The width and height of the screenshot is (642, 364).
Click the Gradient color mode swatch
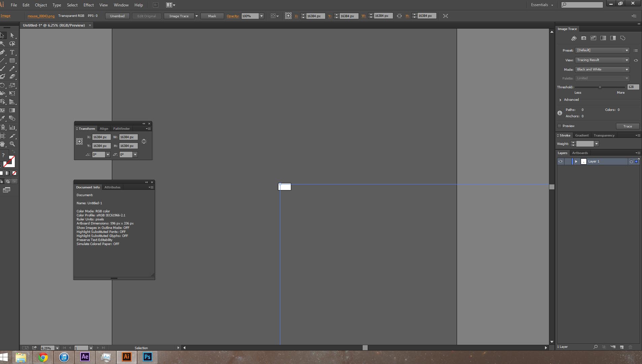click(x=7, y=173)
